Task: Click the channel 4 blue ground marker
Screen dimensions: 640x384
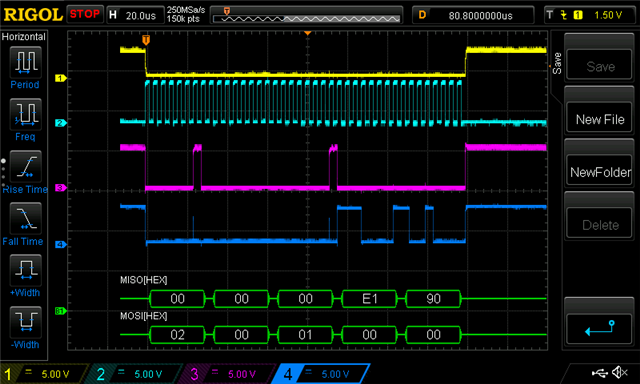Action: pyautogui.click(x=60, y=244)
